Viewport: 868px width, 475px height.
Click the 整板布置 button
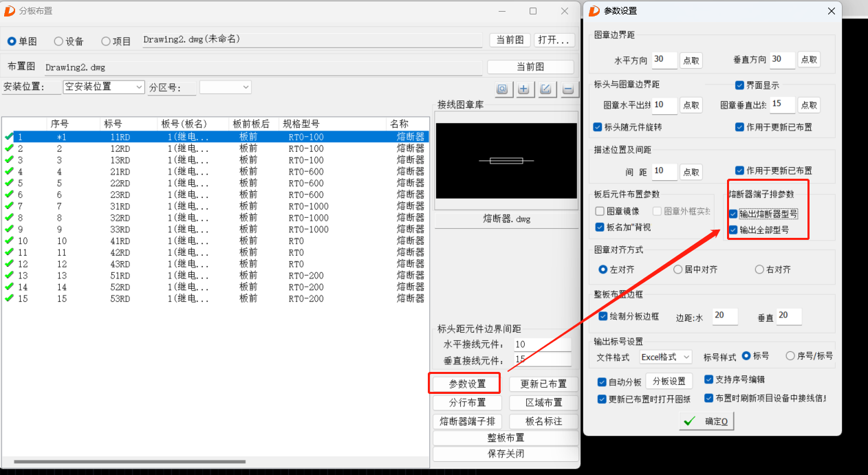click(x=506, y=438)
